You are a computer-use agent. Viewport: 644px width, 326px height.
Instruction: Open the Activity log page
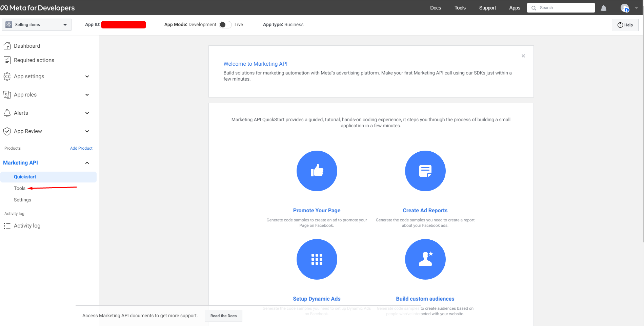(27, 226)
